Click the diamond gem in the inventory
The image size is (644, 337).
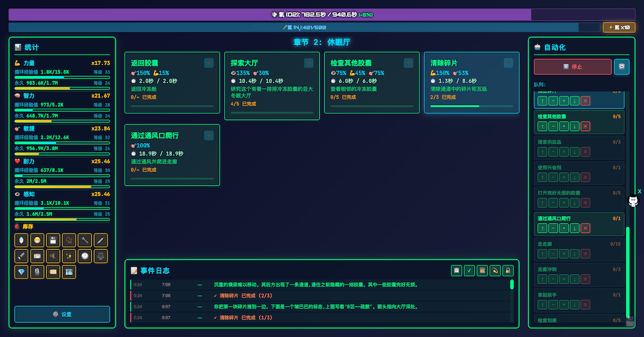21,272
